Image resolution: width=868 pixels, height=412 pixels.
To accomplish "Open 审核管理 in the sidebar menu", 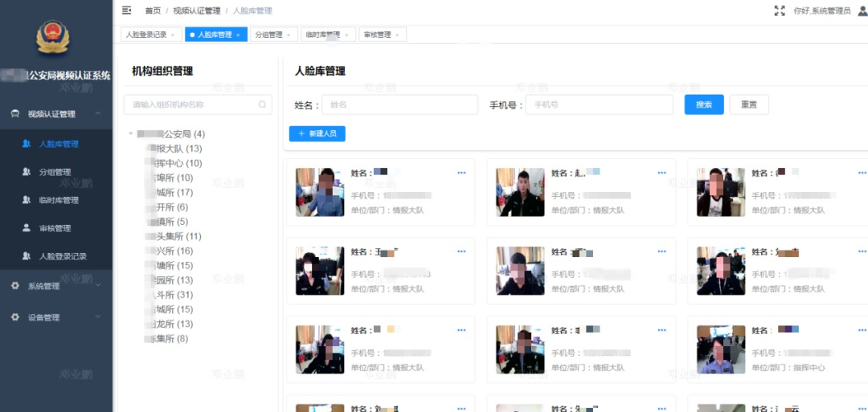I will pos(55,228).
